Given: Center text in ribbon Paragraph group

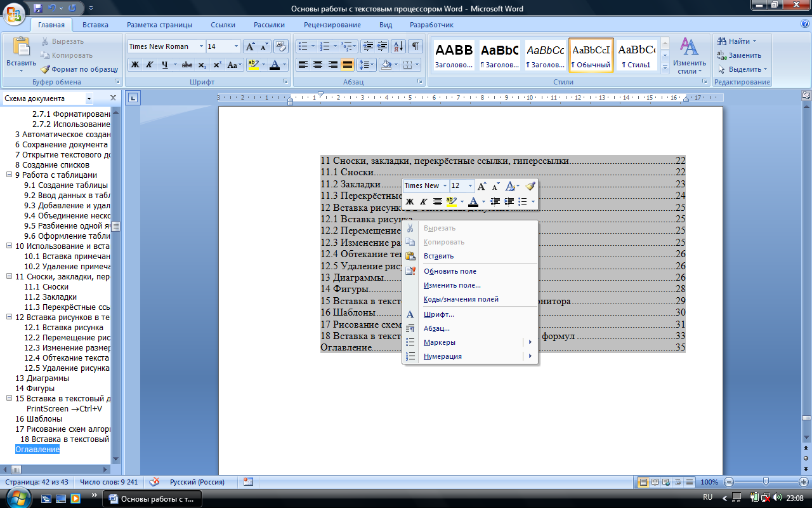Looking at the screenshot, I should [x=318, y=65].
